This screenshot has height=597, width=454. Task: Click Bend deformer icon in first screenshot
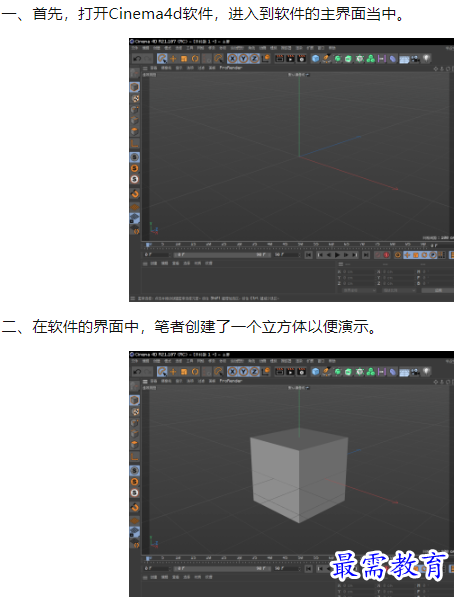[392, 59]
